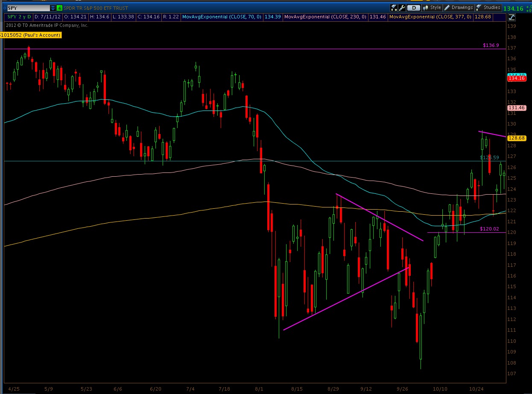Click the green number 4 link indicator
532x394 pixels.
[x=59, y=8]
